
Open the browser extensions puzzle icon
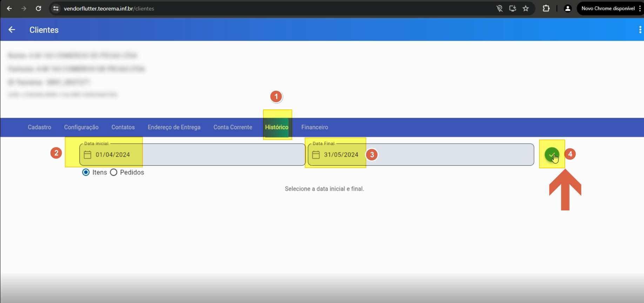tap(546, 8)
